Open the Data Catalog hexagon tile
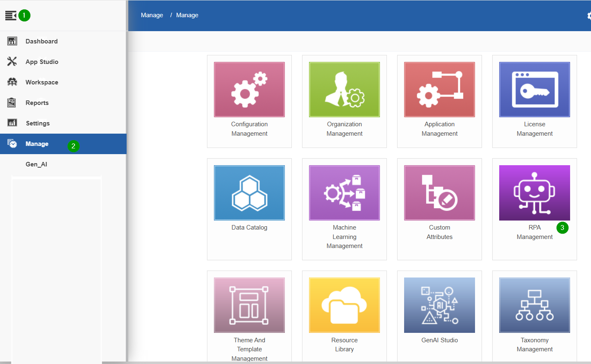Viewport: 591px width, 364px height. pos(249,193)
